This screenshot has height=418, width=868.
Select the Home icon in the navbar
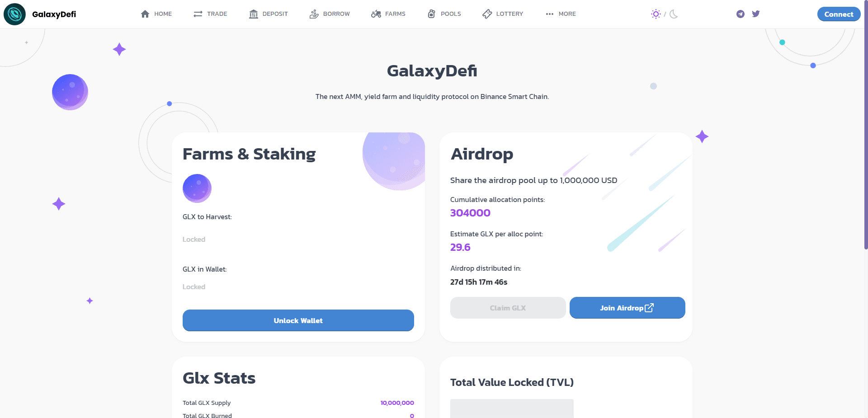tap(144, 14)
